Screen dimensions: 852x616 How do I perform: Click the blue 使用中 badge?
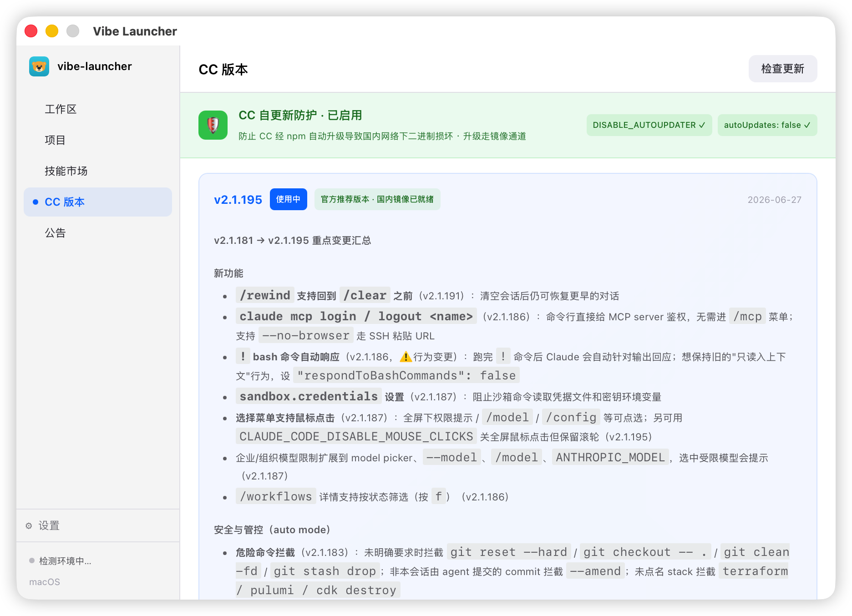[289, 199]
